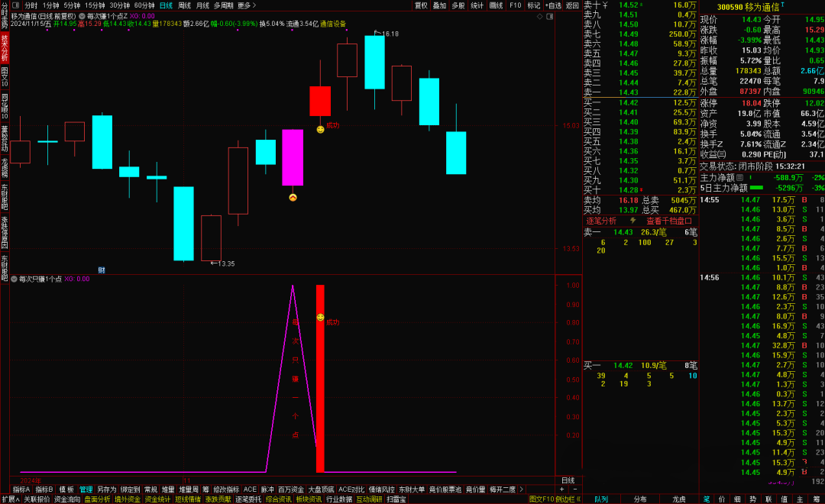The height and width of the screenshot is (504, 825).
Task: Toggle 叠加 overlay mode in top toolbar
Action: [x=439, y=5]
